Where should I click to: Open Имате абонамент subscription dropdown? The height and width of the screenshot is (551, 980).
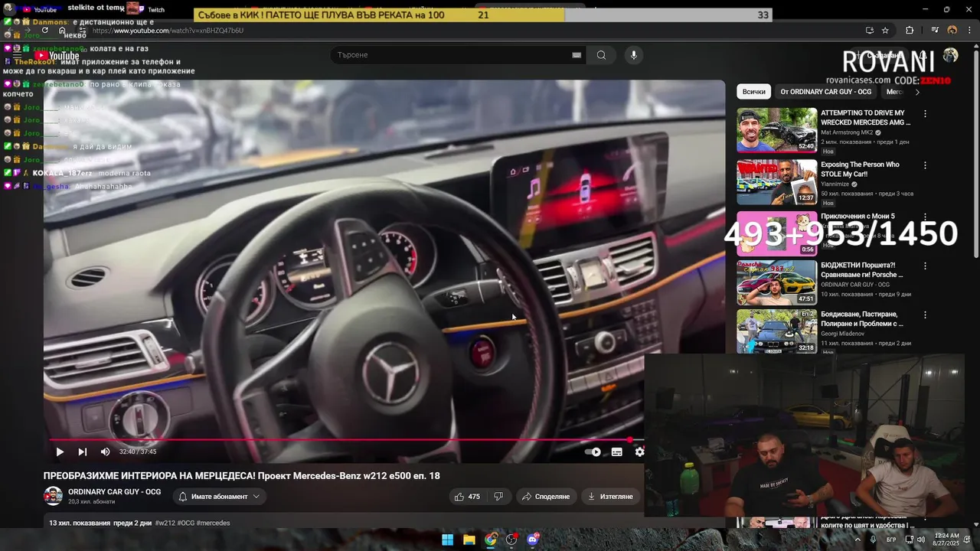[219, 497]
